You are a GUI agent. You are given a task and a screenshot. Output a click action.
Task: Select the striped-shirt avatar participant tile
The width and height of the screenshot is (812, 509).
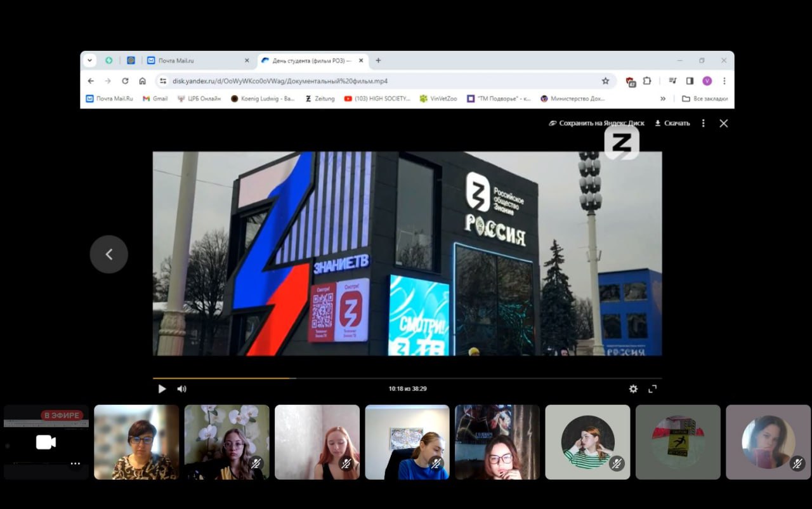(587, 442)
